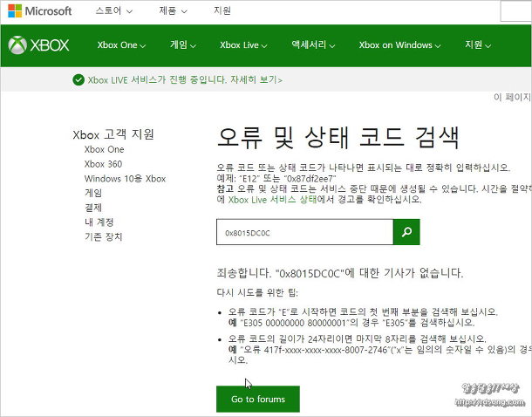Open 내 계정 sidebar link
Screen dimensions: 532x417
[x=99, y=222]
